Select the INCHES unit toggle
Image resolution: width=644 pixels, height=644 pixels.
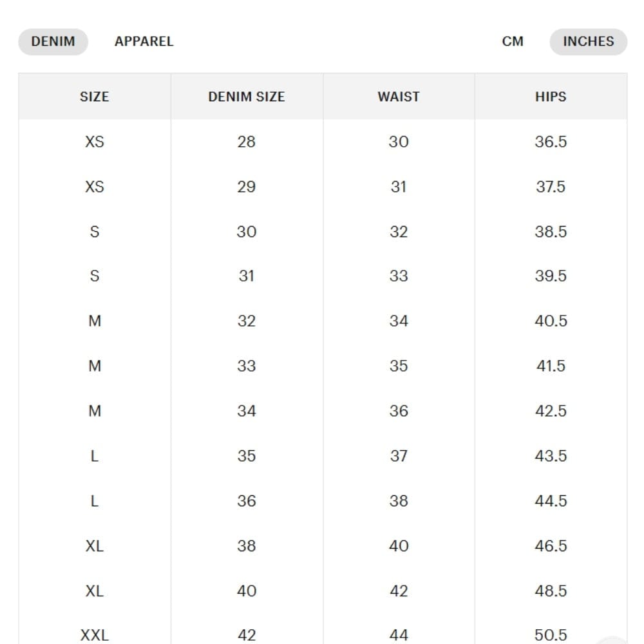point(588,42)
